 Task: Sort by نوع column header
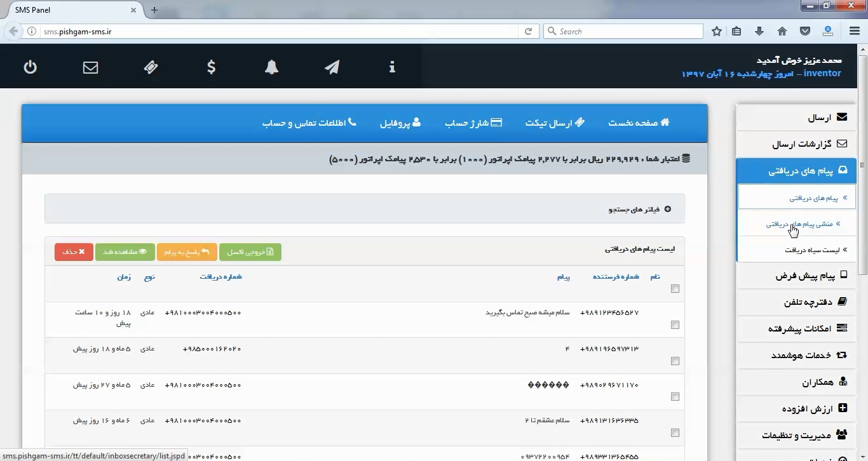(x=149, y=277)
